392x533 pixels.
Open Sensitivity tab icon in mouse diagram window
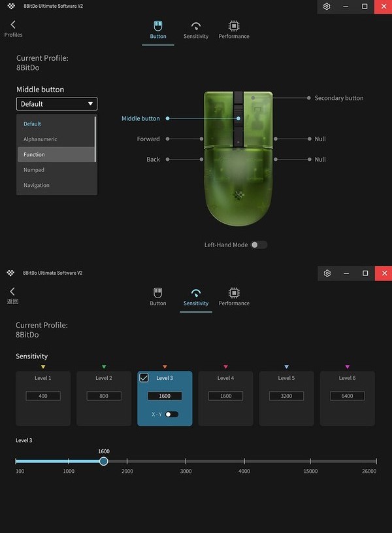[195, 26]
